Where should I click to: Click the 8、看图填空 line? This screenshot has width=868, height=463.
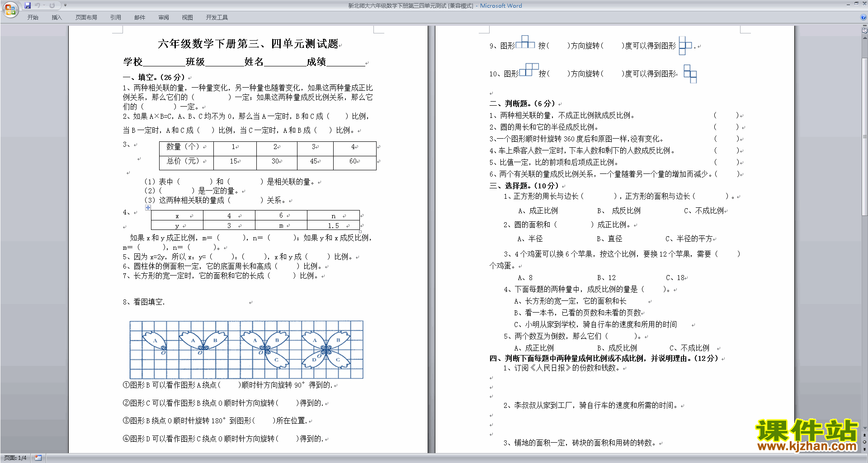pyautogui.click(x=144, y=302)
